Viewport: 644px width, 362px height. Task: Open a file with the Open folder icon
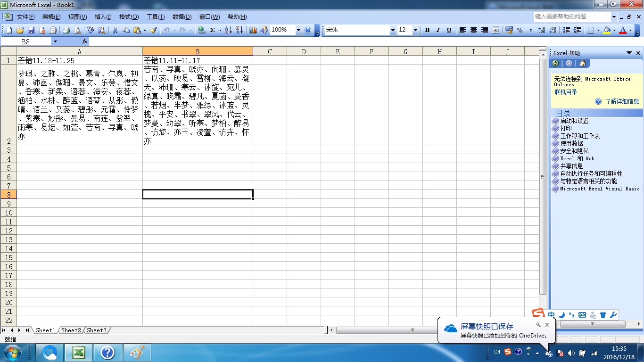pos(20,30)
